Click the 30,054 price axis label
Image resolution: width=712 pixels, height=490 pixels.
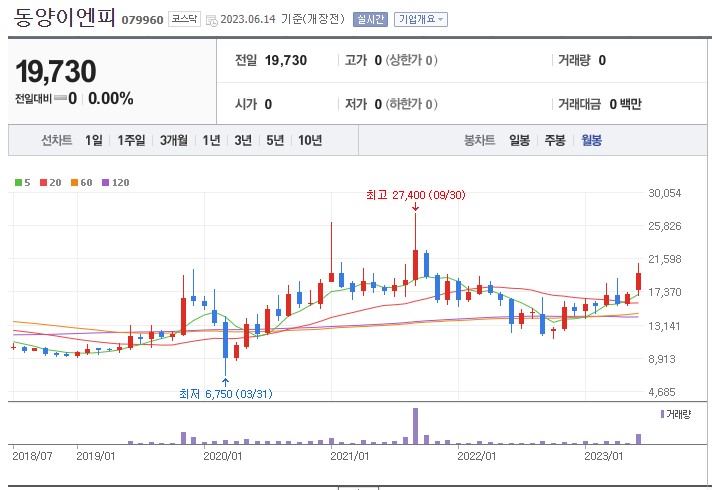click(x=665, y=193)
